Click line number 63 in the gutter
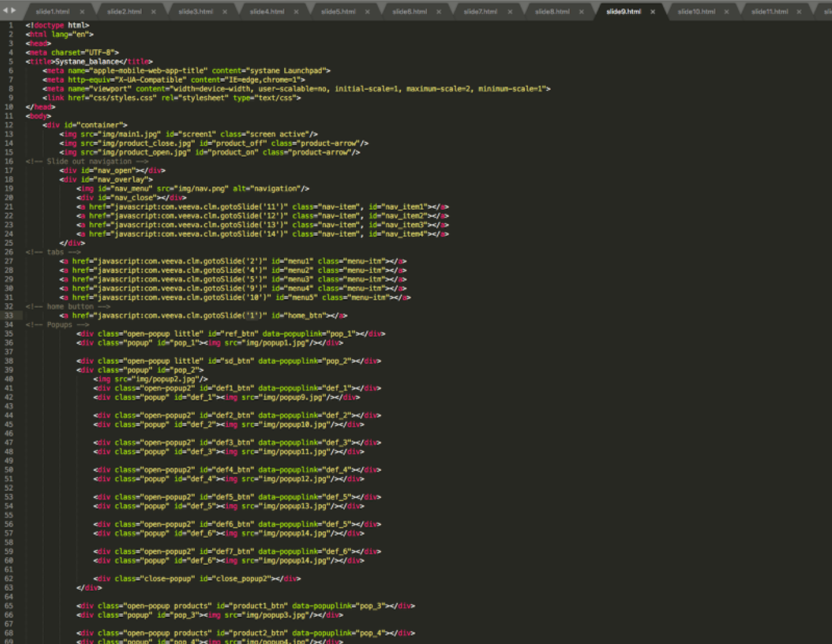Screen dimensions: 832x644 coord(9,588)
